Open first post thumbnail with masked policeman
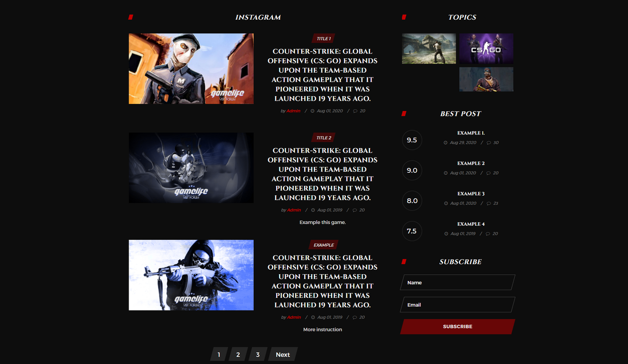Viewport: 628px width, 364px height. click(191, 69)
